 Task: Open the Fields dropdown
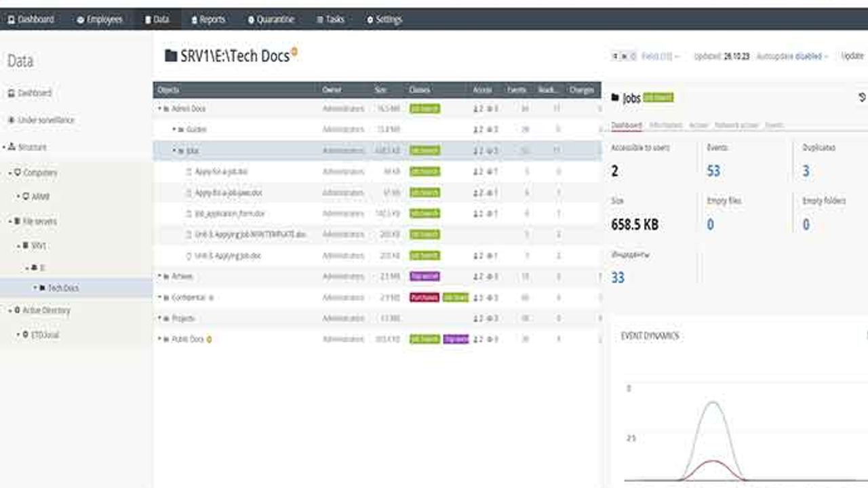(660, 56)
